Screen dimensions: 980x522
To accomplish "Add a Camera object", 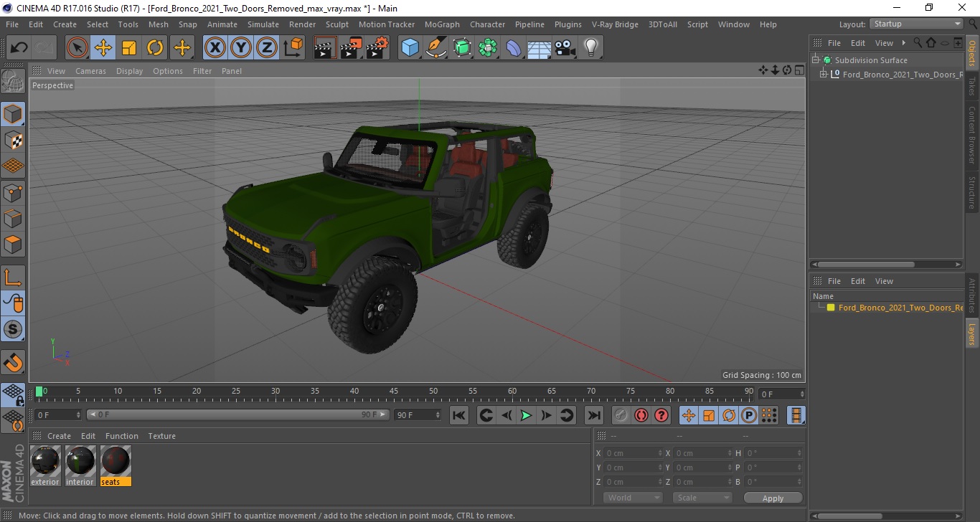I will (565, 48).
